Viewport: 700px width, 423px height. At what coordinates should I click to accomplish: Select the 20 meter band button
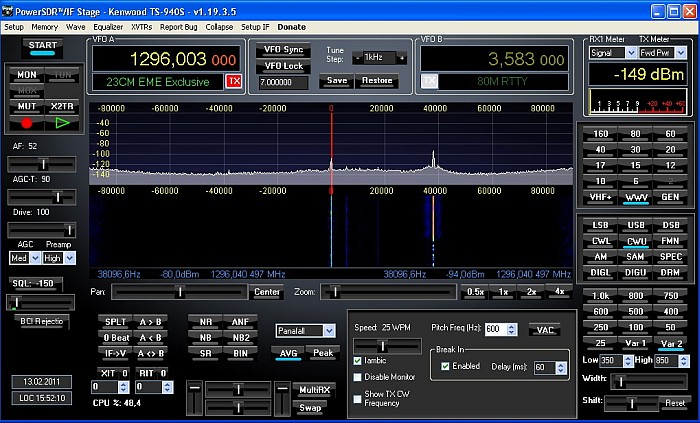(x=670, y=149)
